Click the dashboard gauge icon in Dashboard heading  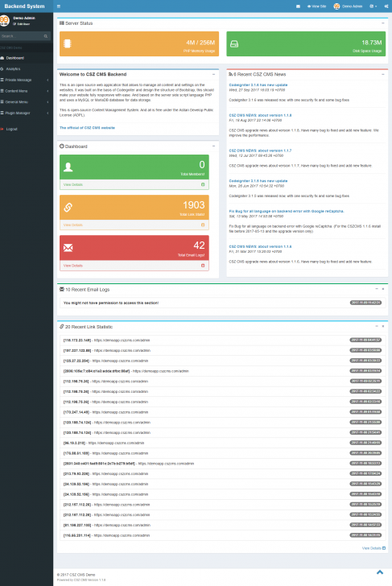[x=62, y=146]
